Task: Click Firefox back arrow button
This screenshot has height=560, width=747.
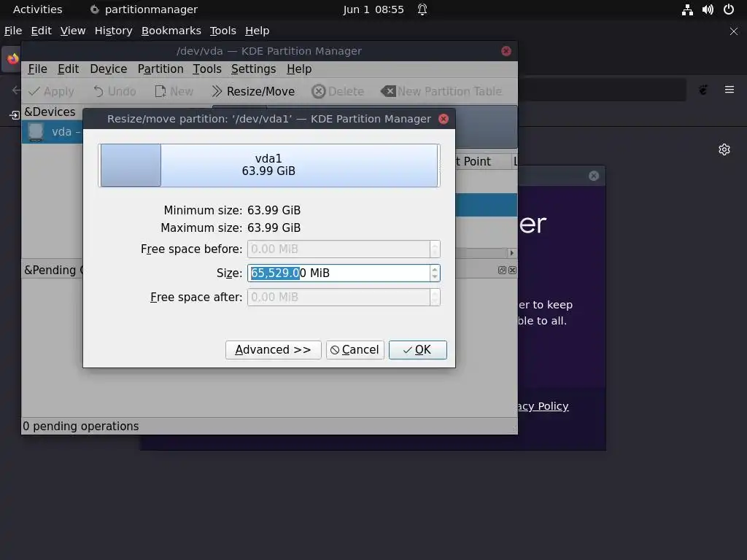Action: click(16, 90)
